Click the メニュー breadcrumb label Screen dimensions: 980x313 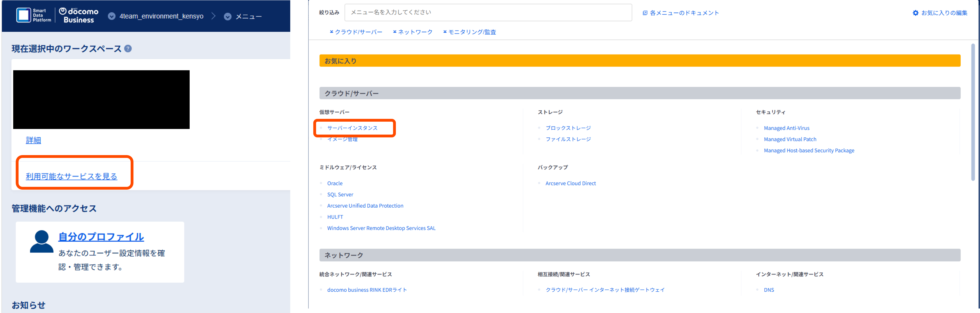248,16
